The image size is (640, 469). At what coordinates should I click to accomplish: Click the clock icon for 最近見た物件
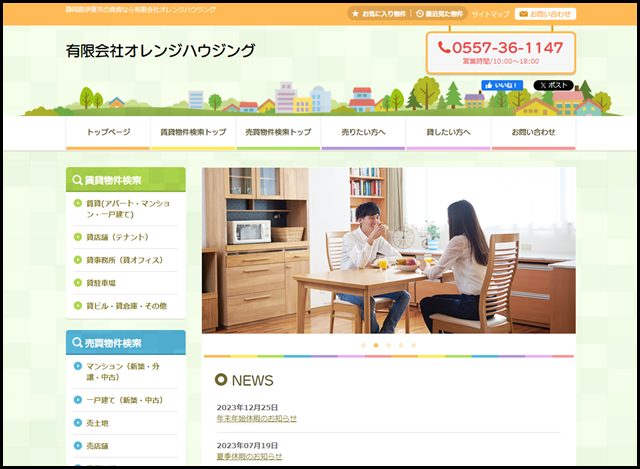tap(420, 14)
